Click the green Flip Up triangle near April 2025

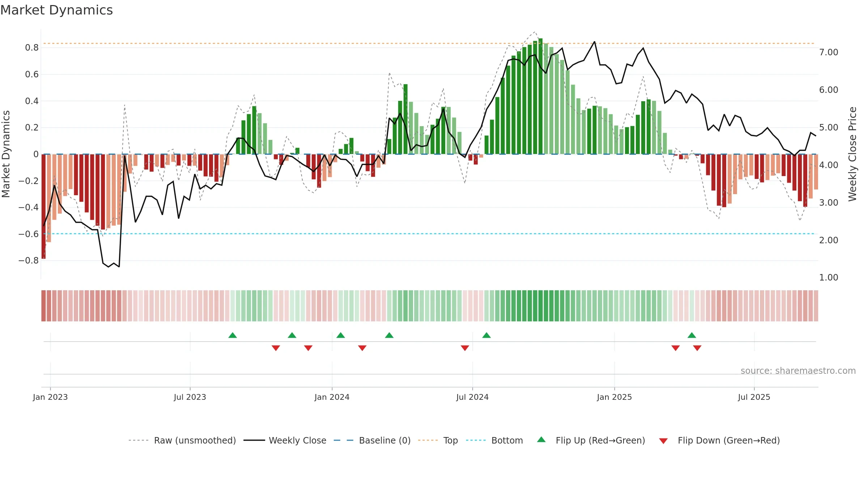[692, 335]
